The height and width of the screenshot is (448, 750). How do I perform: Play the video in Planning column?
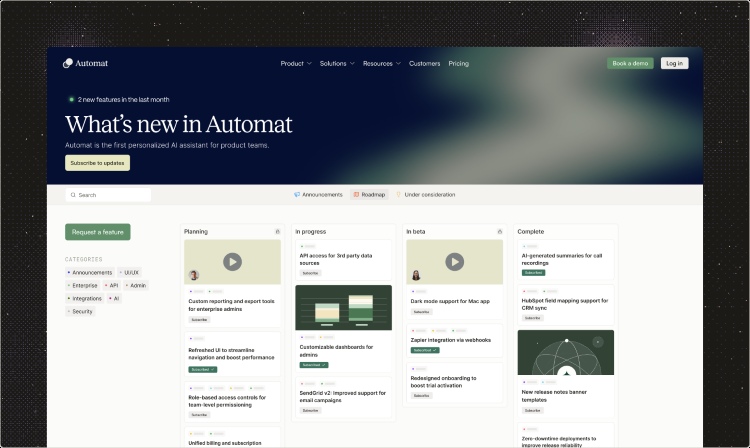(x=232, y=262)
